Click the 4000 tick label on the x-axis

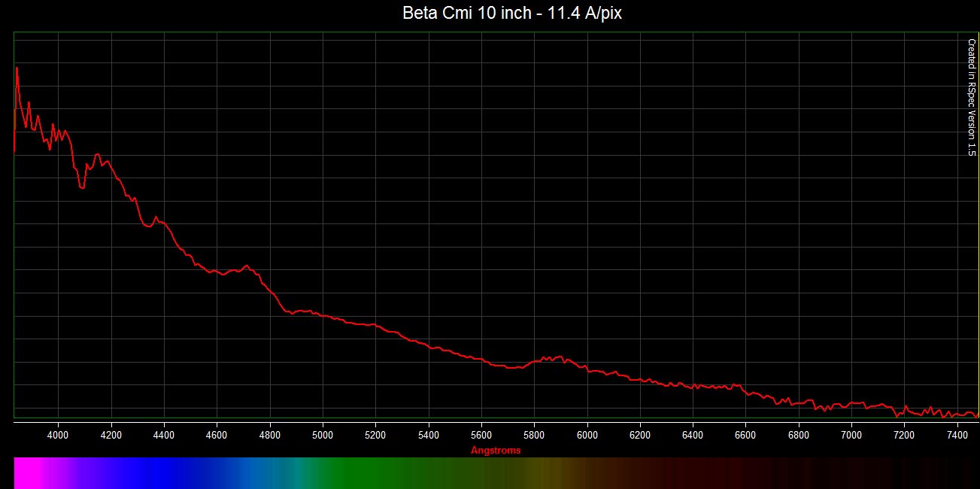tap(58, 435)
